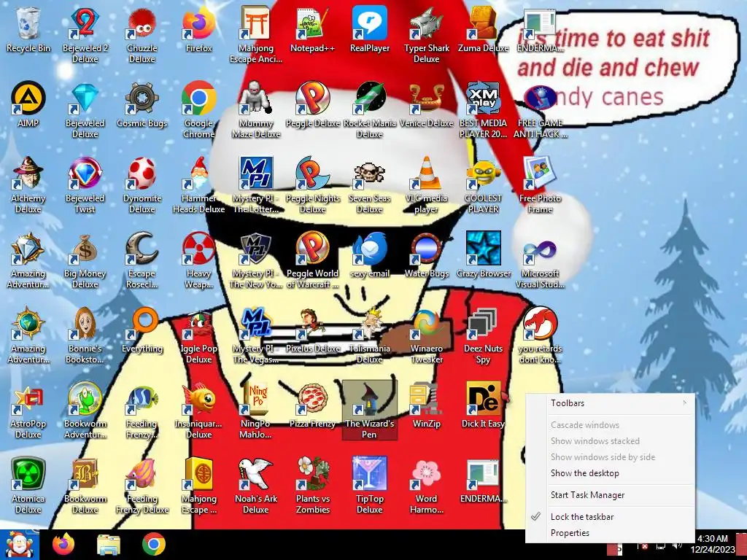Select the Deez Nuts Spy shortcut

tap(483, 335)
